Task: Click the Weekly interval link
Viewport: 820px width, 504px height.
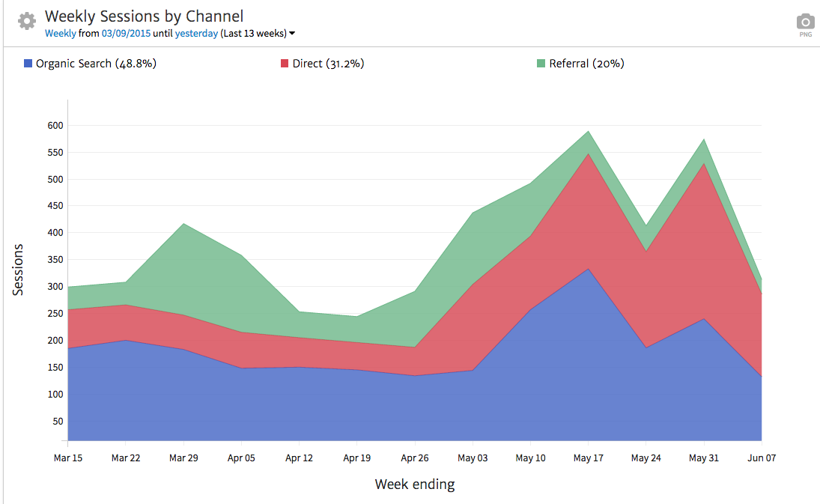Action: pos(60,34)
